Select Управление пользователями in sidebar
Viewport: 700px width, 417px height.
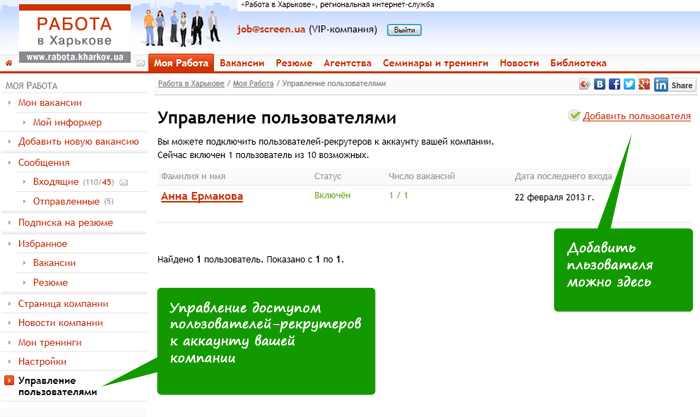(58, 386)
